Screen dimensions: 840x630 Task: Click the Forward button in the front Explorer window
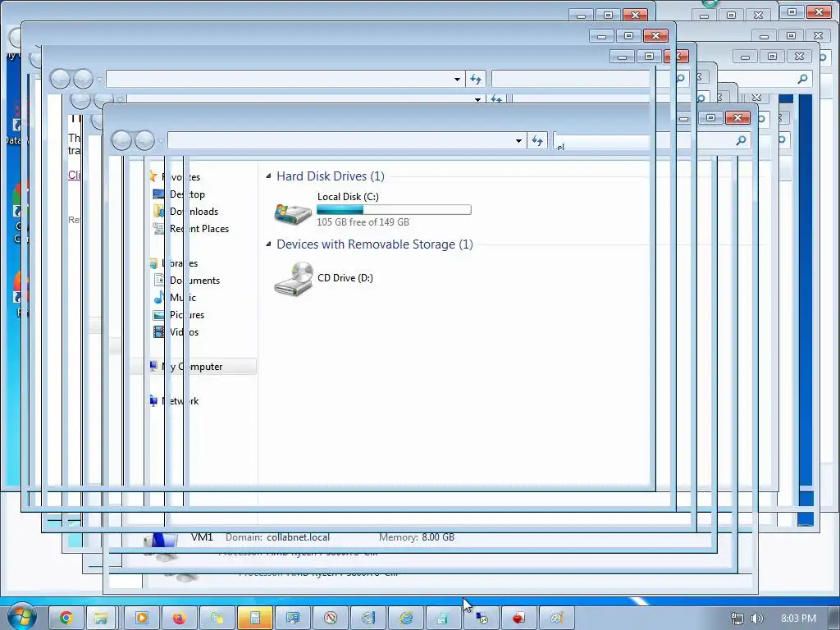(144, 140)
